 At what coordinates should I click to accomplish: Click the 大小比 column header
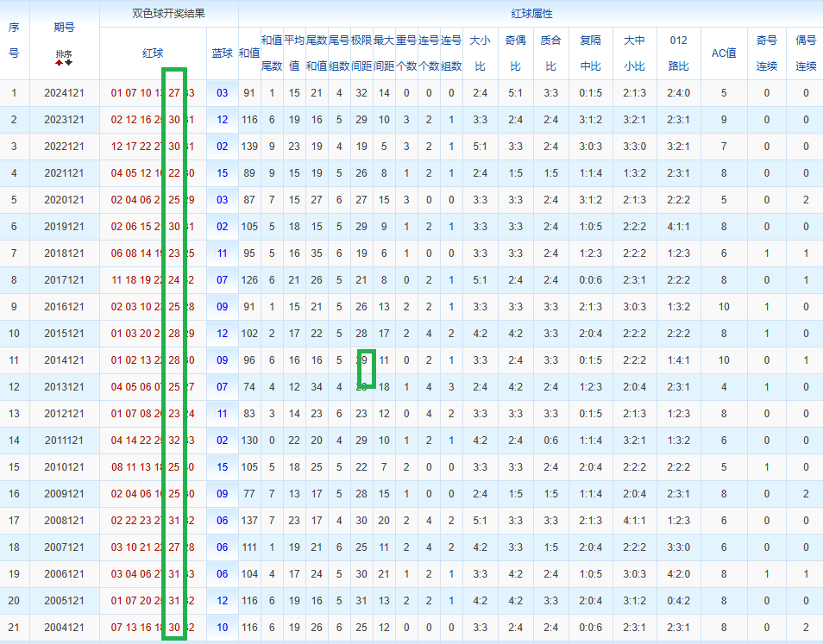tap(481, 53)
